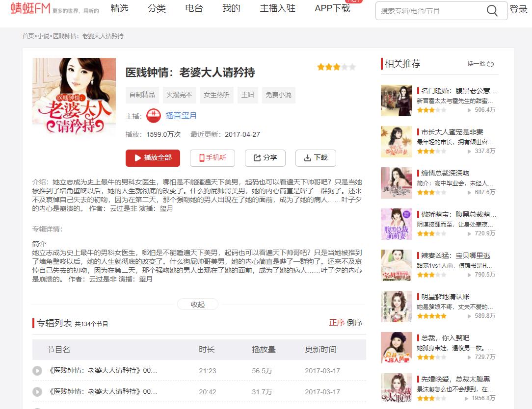Viewport: 532px width, 409px height.
Task: Open recommendation 名门暖婚 thumbnail
Action: 396,101
